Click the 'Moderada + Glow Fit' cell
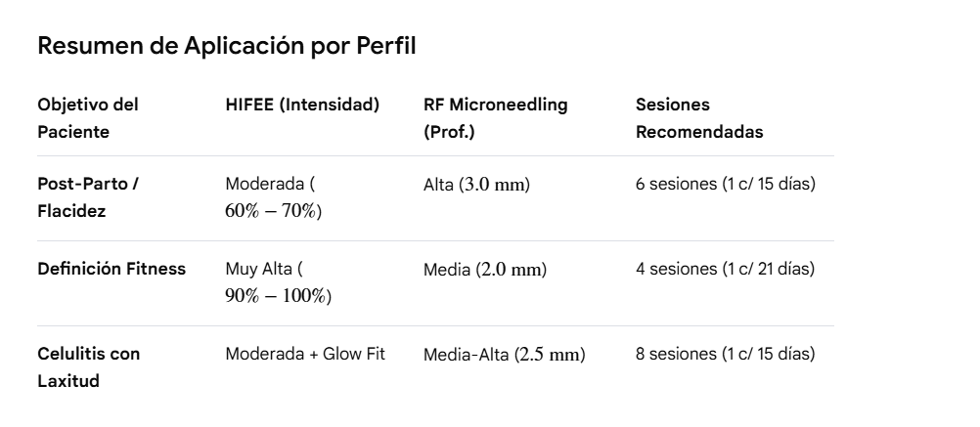The image size is (980, 427). point(305,354)
